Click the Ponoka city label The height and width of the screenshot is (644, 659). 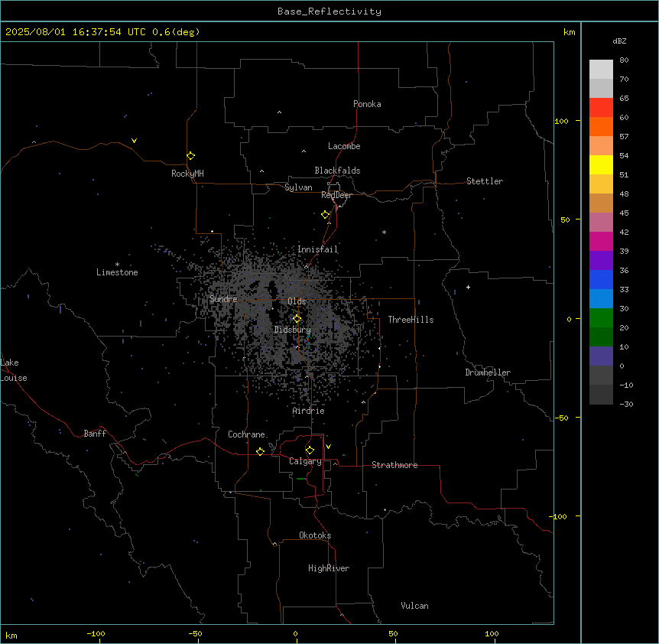click(367, 104)
